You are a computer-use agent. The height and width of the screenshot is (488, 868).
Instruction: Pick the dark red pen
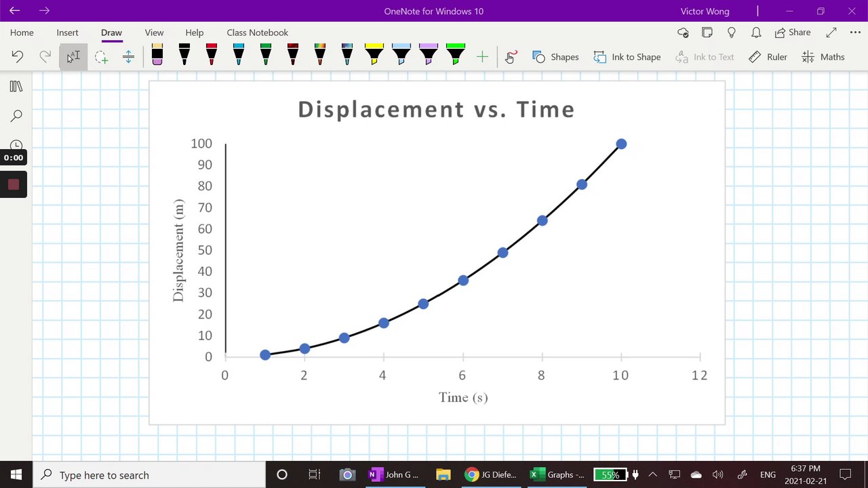293,55
